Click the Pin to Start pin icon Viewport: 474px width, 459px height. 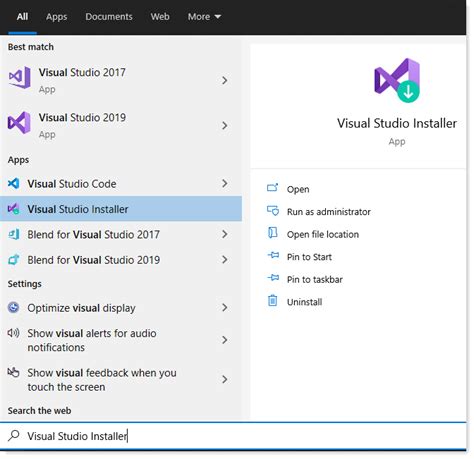tap(273, 255)
